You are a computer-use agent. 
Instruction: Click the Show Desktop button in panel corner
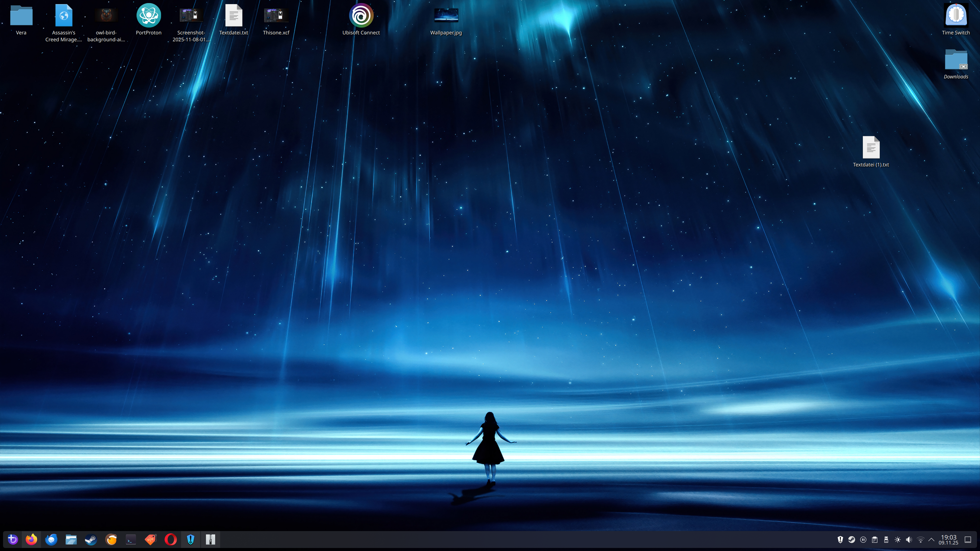[968, 540]
